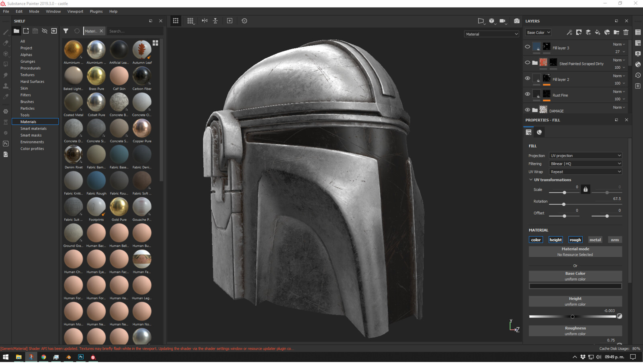The image size is (643, 364).
Task: Open the Edit menu
Action: (19, 11)
